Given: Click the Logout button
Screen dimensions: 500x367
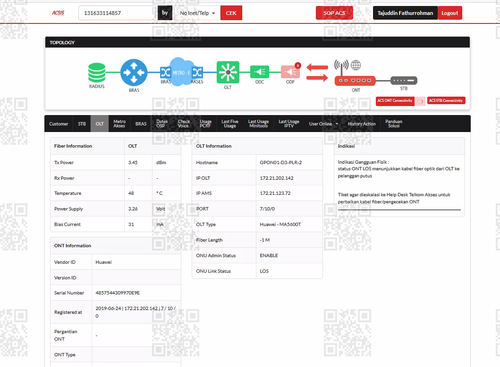Looking at the screenshot, I should tap(450, 13).
